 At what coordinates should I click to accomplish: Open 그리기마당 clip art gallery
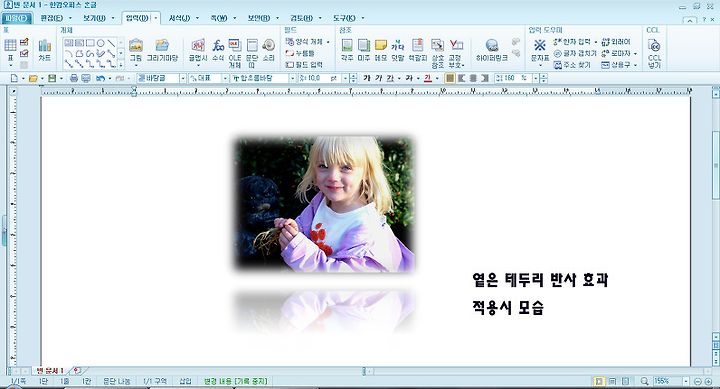click(x=162, y=50)
